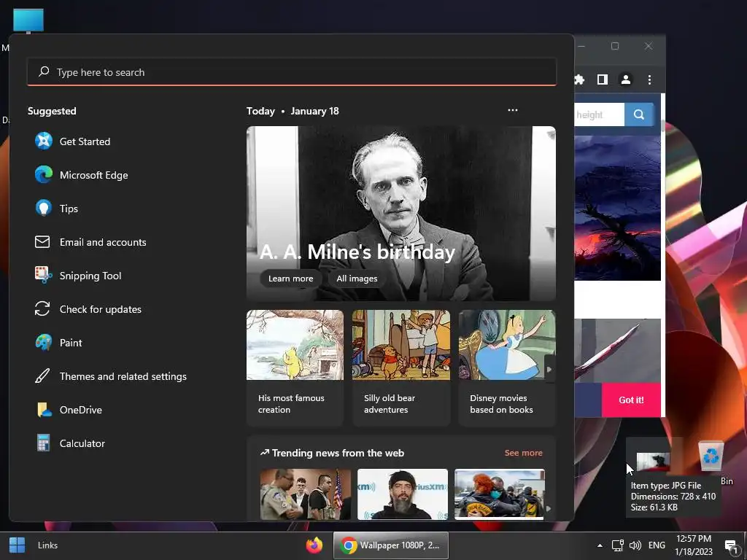Select the JPG file thumbnail on desktop
The width and height of the screenshot is (747, 560).
[x=653, y=462]
